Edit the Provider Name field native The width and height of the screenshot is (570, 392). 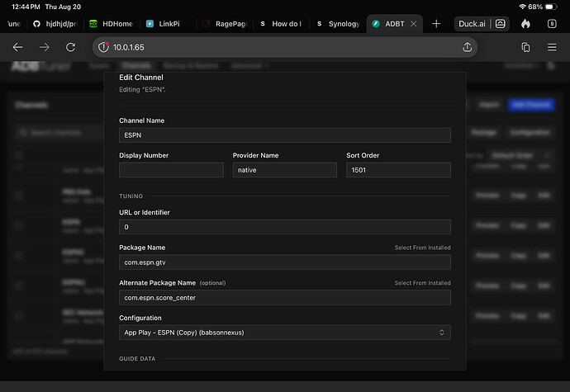(x=285, y=170)
